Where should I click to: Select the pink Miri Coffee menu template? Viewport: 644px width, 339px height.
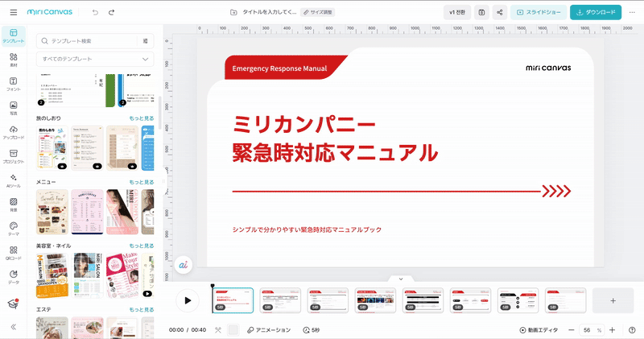88,212
